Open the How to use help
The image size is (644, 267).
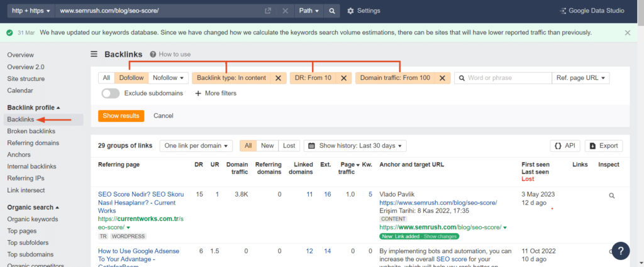170,54
